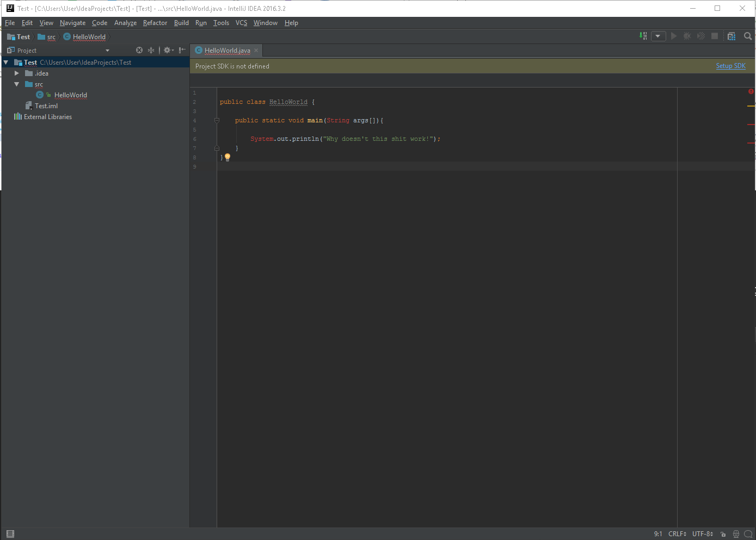Click the Make Project build icon

click(x=643, y=36)
